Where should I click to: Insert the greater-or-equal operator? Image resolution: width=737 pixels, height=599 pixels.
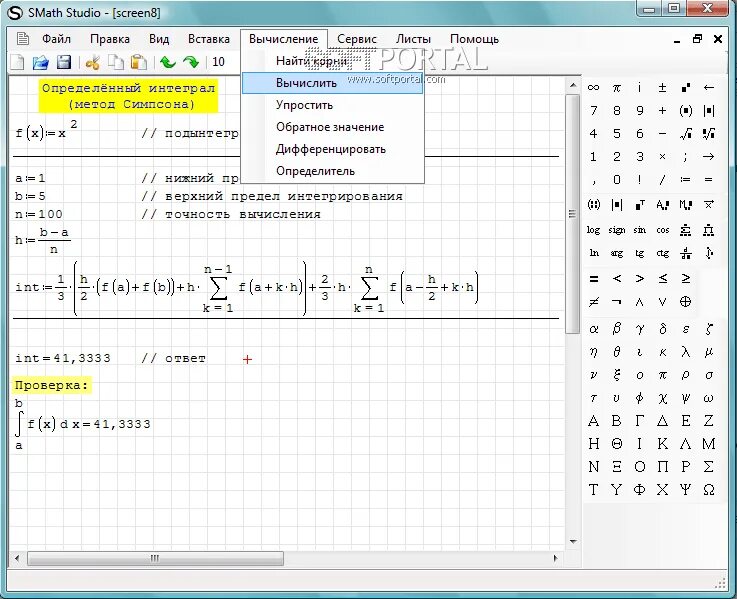click(x=686, y=279)
